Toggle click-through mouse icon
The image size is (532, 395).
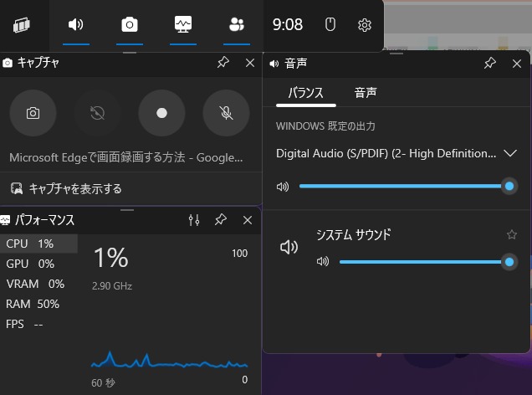coord(330,25)
